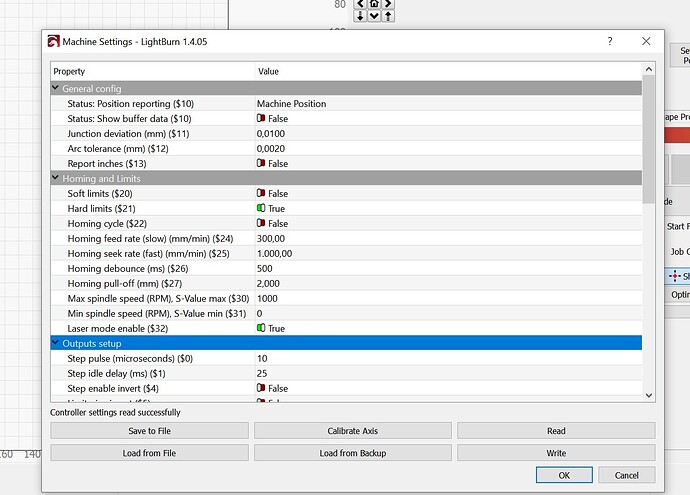Select Min spindle speed ($31) label

coord(157,313)
